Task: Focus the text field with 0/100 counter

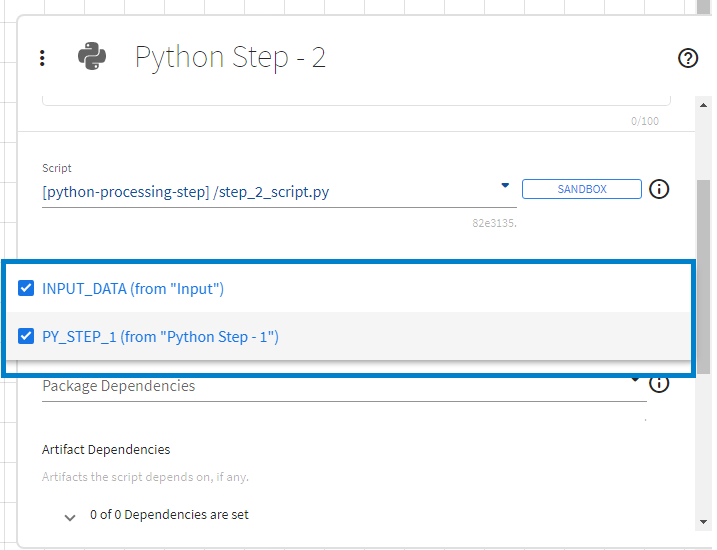Action: pos(355,98)
